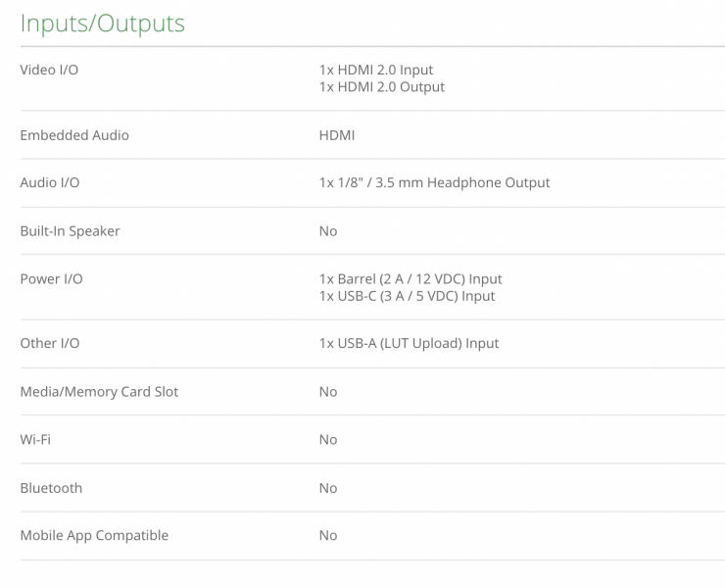Click the Built-In Speaker label
The image size is (725, 588).
70,231
